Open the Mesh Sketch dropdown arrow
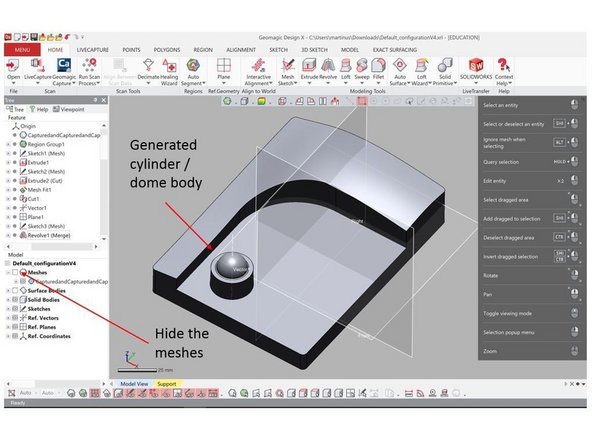592x444 pixels. pos(295,83)
